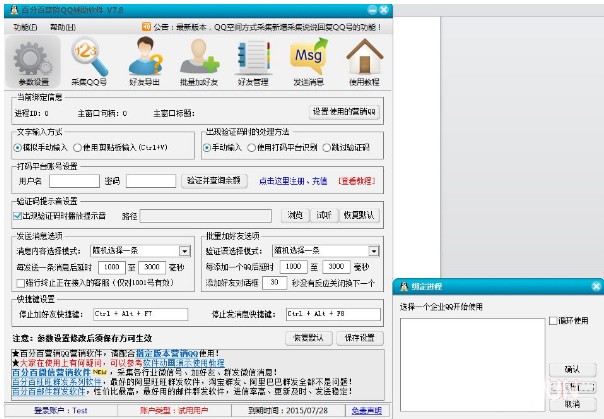Click the announcement speaker icon before 公告
Screen dimensions: 604x419
pos(146,27)
